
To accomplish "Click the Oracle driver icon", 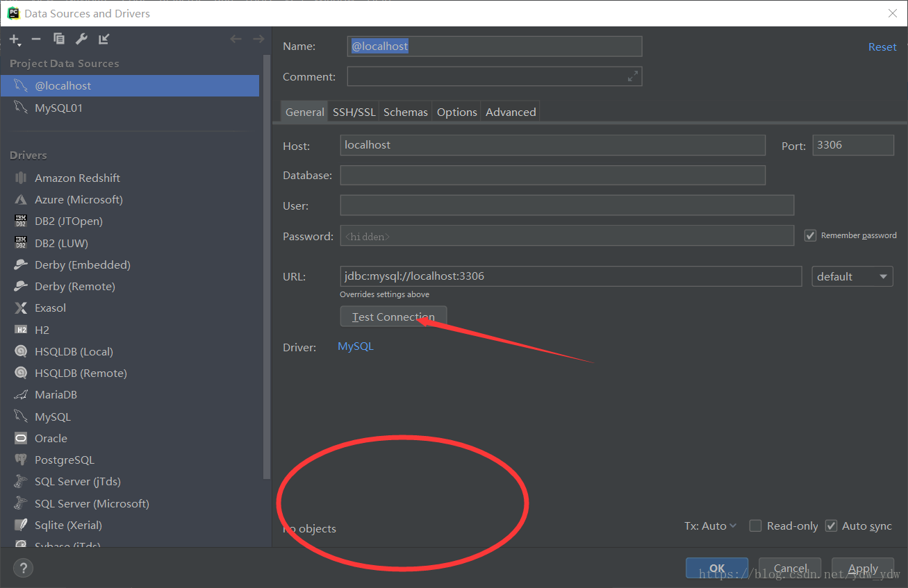I will (21, 438).
